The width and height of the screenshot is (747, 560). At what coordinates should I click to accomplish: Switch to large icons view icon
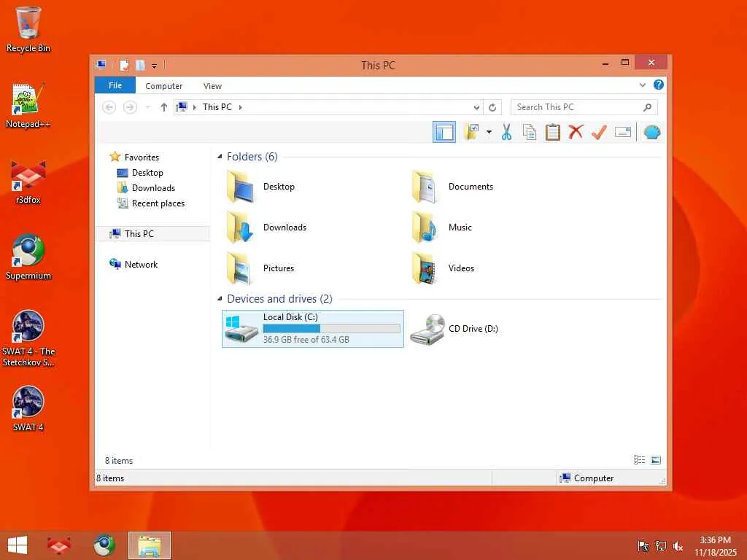656,460
